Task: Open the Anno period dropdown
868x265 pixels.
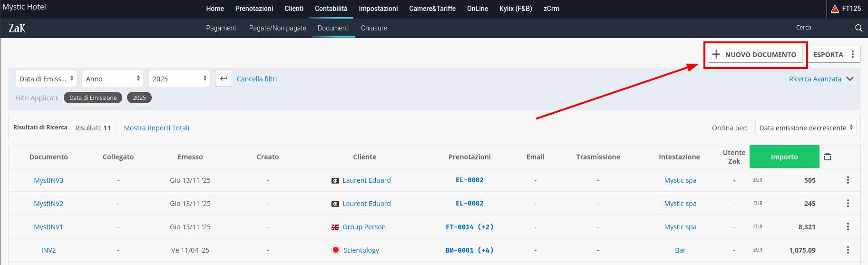Action: 113,79
